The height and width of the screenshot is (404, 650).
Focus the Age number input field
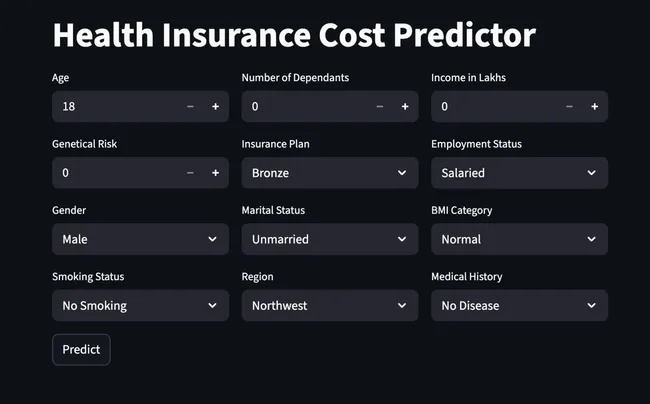point(115,106)
